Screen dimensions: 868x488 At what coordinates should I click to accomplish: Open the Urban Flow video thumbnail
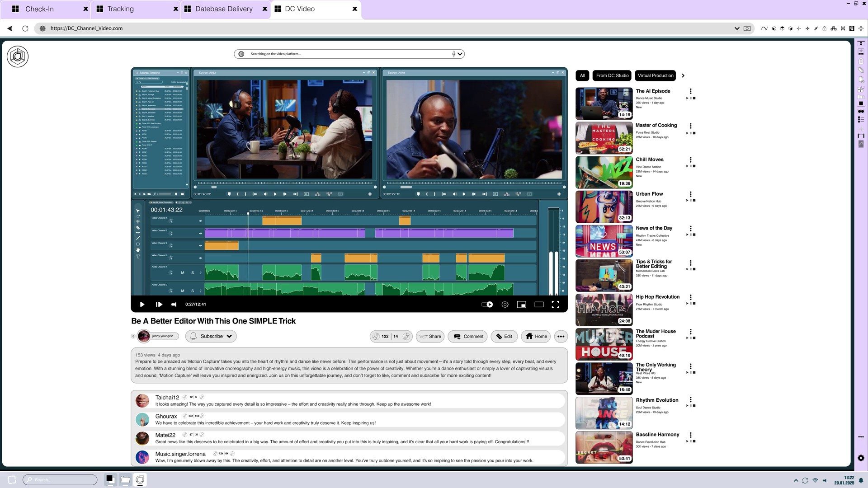coord(604,206)
